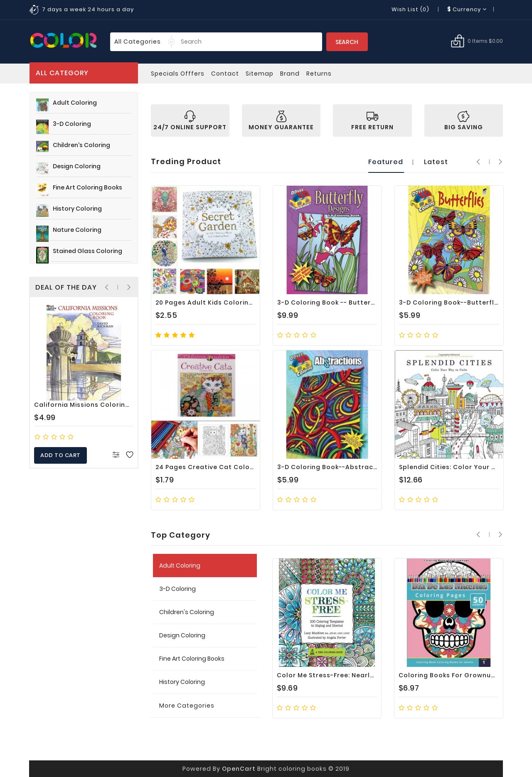Screen dimensions: 532x777
Task: Click the Money Guarantee money bag icon
Action: click(x=281, y=116)
